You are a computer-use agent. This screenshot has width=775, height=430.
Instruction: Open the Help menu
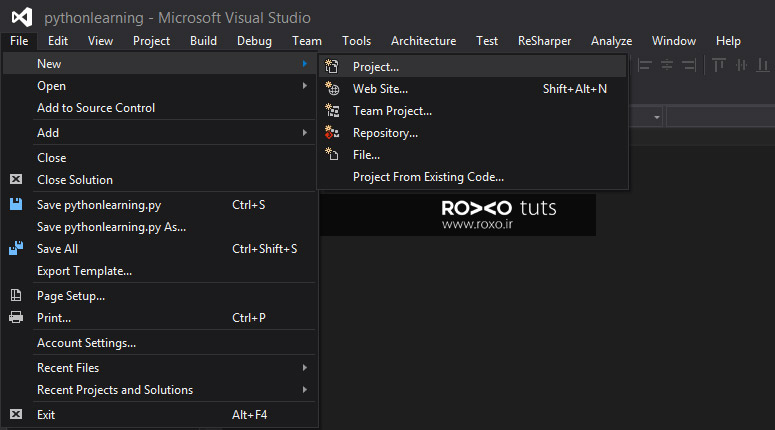pos(728,41)
